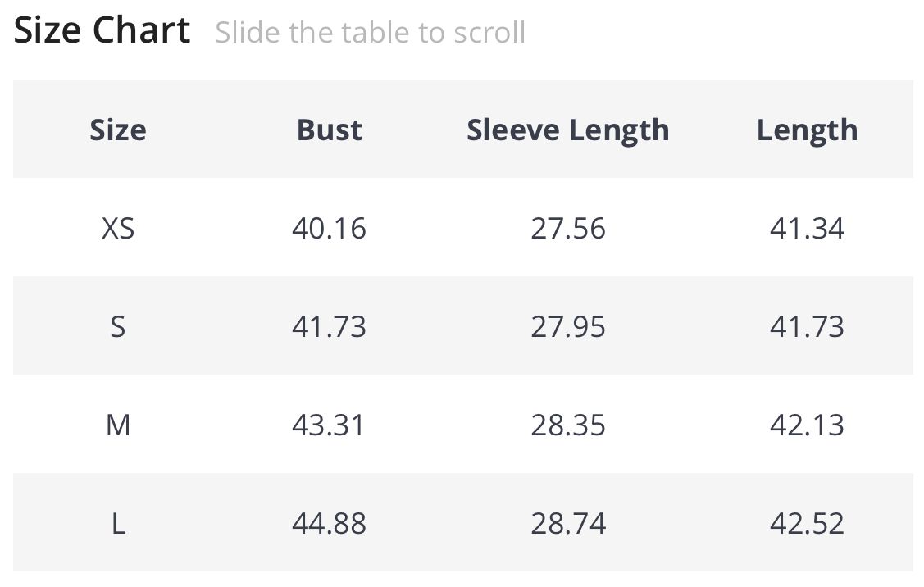This screenshot has height=587, width=924.
Task: Select the Length column header
Action: [x=807, y=130]
